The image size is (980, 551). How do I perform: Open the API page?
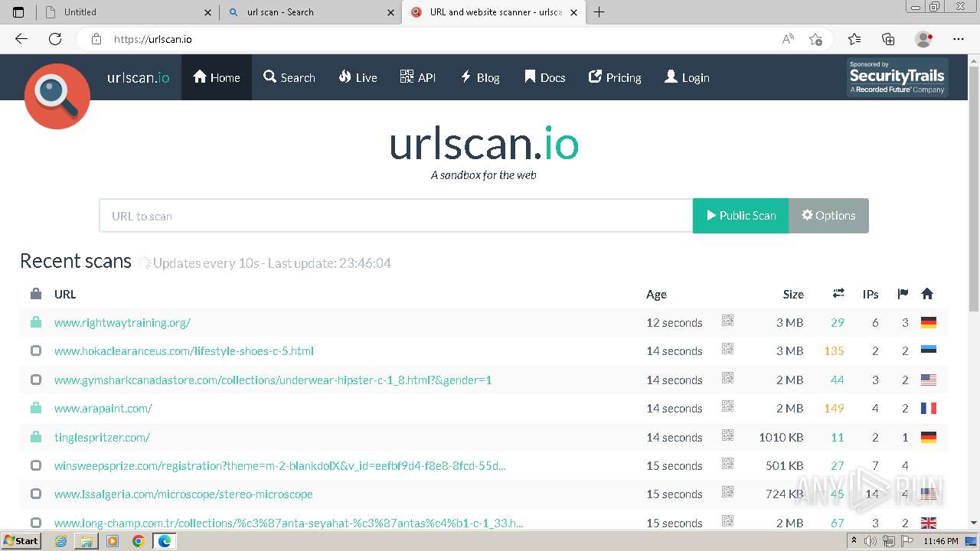(418, 77)
